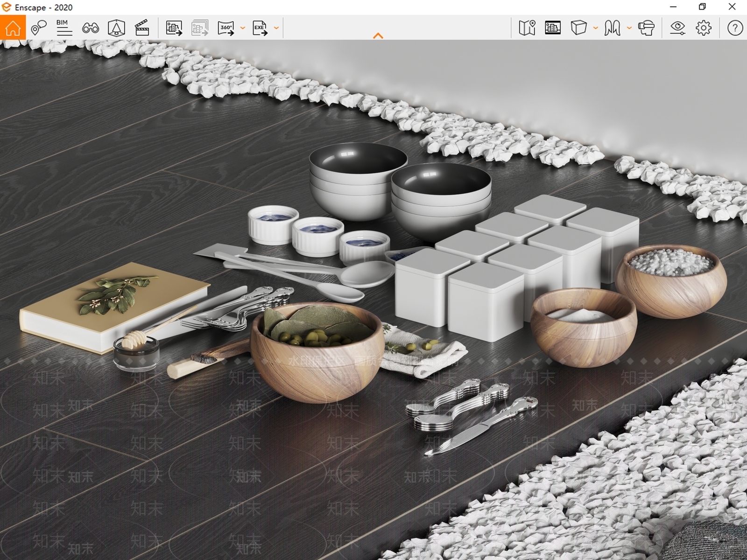Expand the 360° panorama dropdown arrow
This screenshot has height=560, width=747.
[243, 28]
